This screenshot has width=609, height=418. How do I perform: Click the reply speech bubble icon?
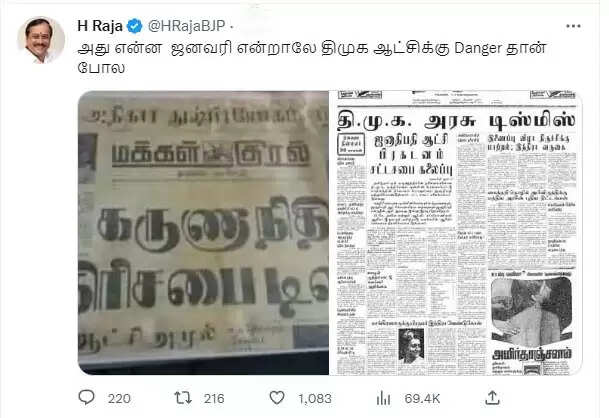[x=86, y=397]
